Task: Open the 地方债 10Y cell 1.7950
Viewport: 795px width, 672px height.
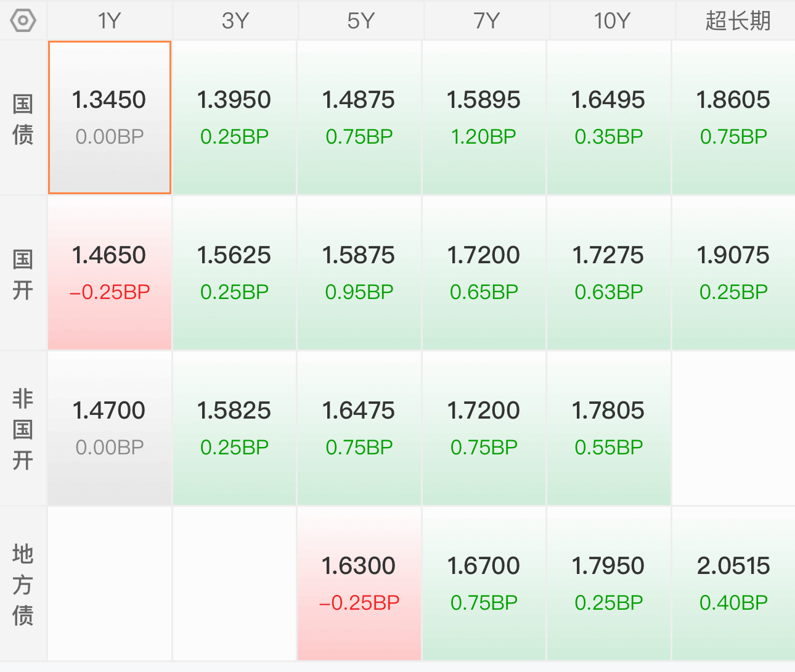Action: pos(608,584)
